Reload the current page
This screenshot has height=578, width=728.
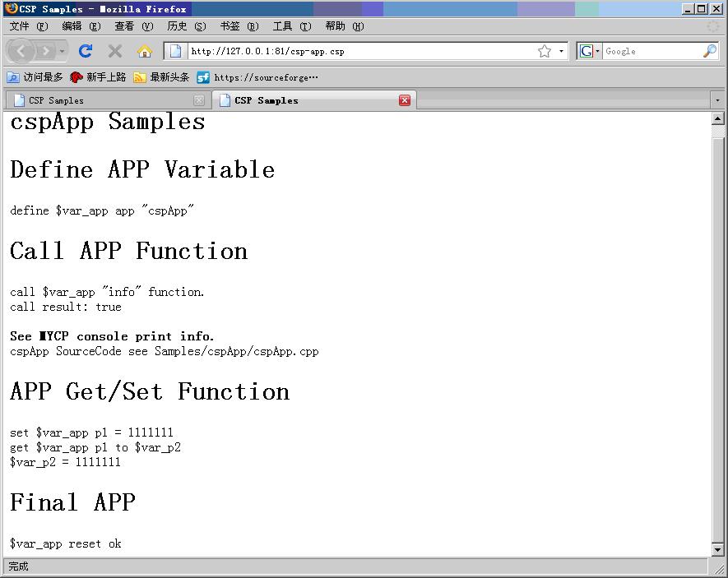(x=86, y=51)
